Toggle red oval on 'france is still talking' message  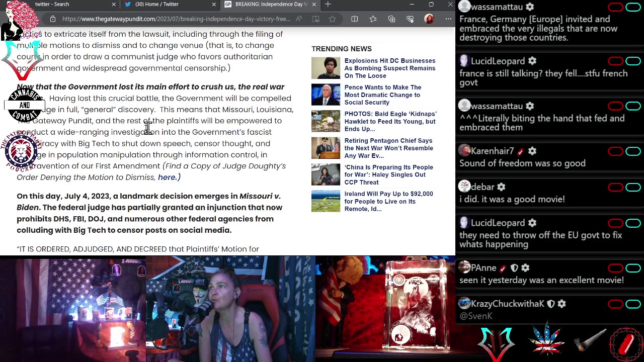615,61
